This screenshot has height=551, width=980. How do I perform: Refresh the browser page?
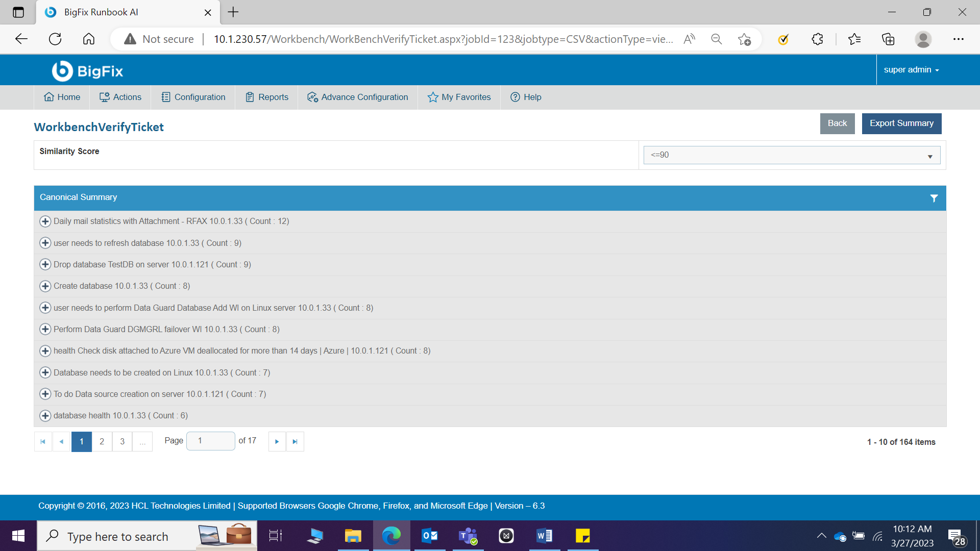pyautogui.click(x=55, y=39)
